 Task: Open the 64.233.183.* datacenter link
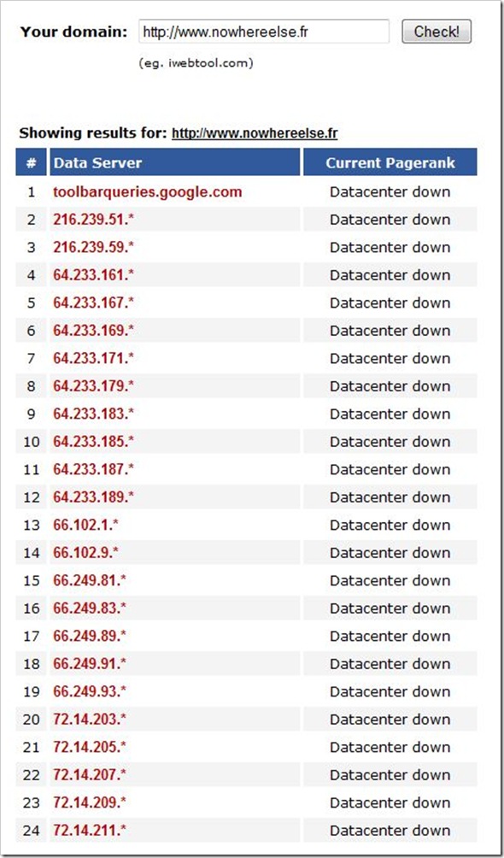coord(94,414)
